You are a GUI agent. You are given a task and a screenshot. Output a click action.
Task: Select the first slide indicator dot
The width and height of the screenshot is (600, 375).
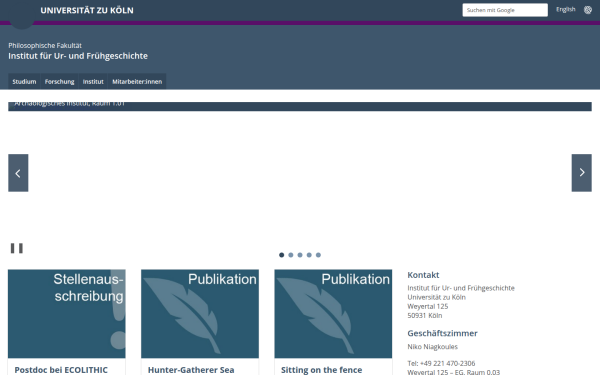click(x=282, y=255)
